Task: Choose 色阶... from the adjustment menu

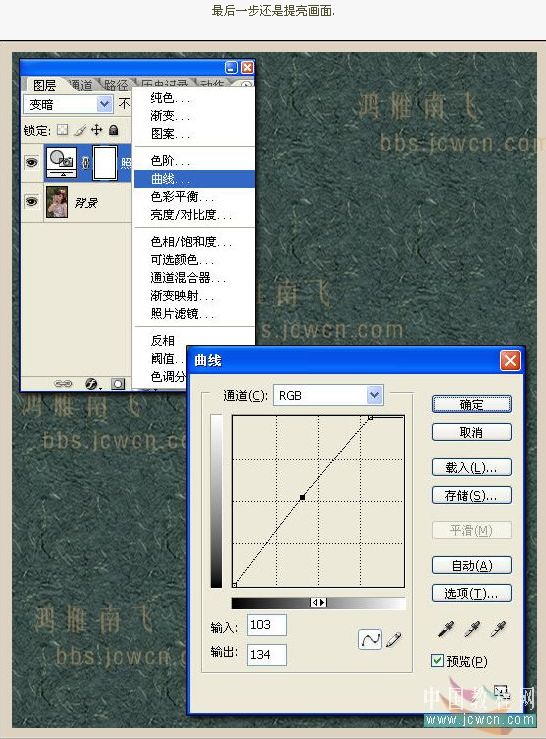Action: (194, 161)
